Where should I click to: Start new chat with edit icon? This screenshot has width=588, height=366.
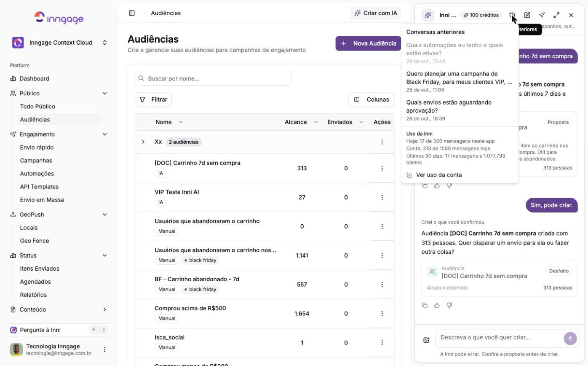[x=527, y=15]
